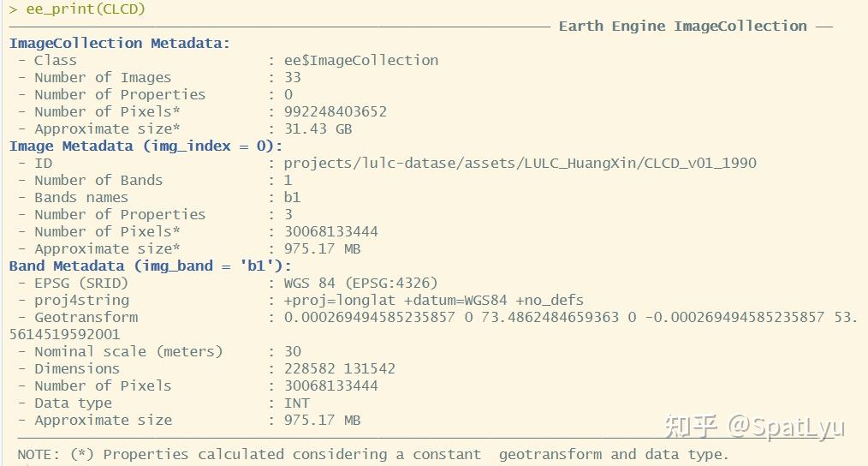The image size is (868, 466).
Task: Click the 知乎 @SpatLyu watermark
Action: (x=754, y=426)
